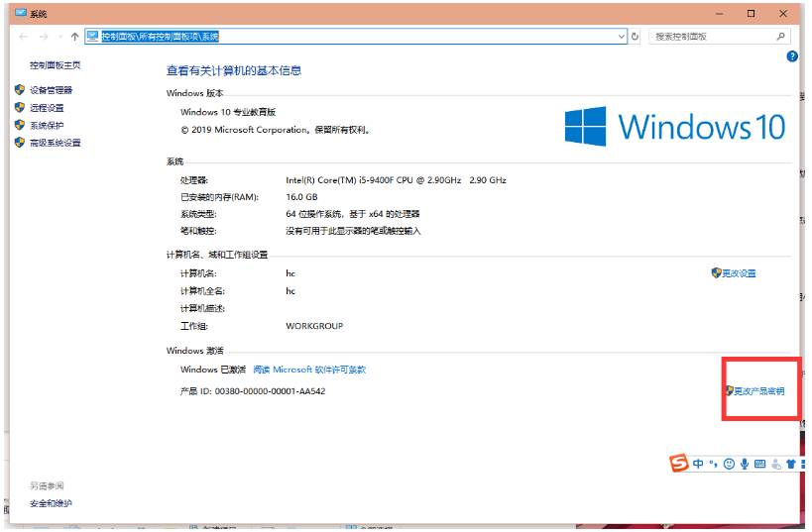Image resolution: width=812 pixels, height=532 pixels.
Task: Click the search magnifier icon
Action: (781, 37)
